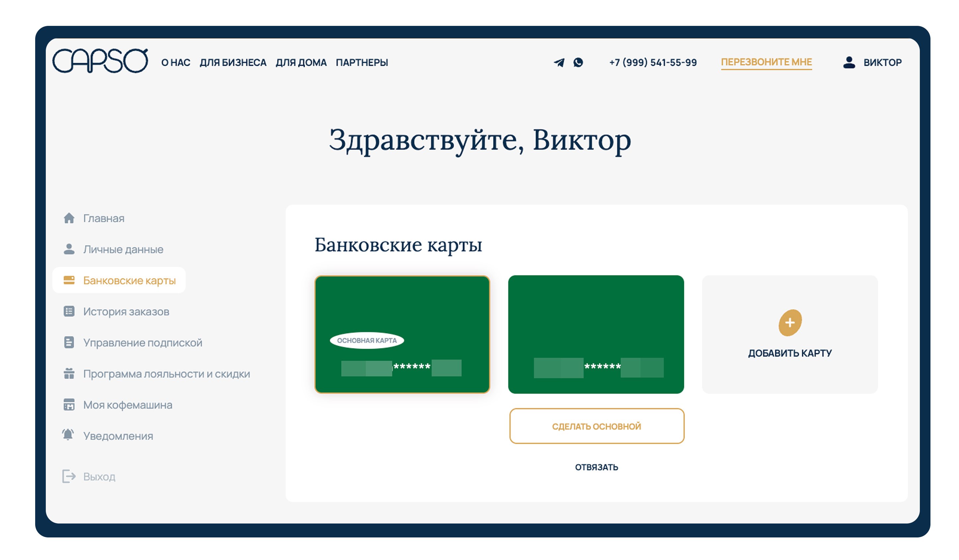Click the coffee machine icon in sidebar
This screenshot has width=959, height=560.
coord(69,404)
